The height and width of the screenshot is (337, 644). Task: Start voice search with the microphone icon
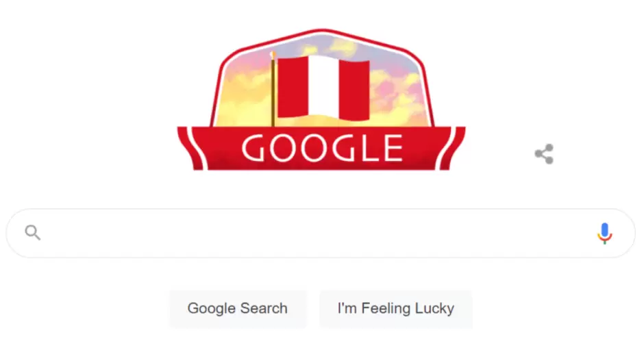[604, 233]
